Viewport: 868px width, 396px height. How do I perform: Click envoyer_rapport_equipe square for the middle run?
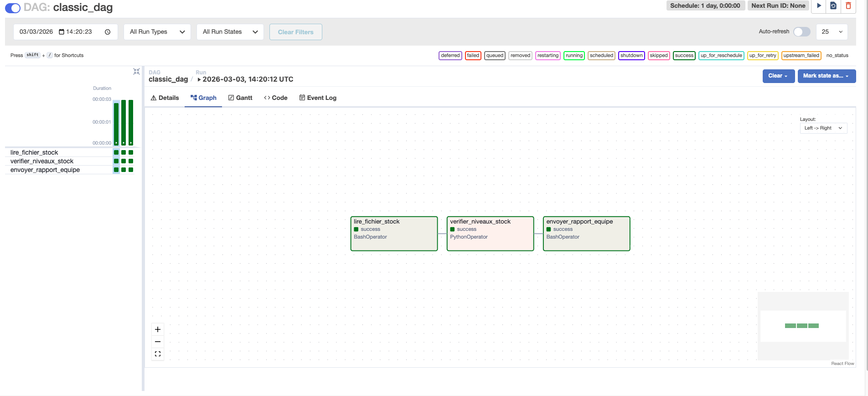point(124,170)
